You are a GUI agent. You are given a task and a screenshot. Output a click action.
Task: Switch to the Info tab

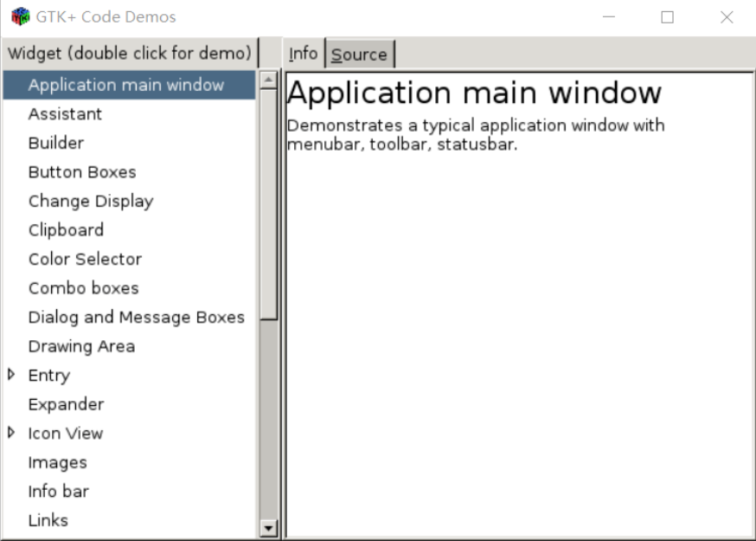(303, 53)
